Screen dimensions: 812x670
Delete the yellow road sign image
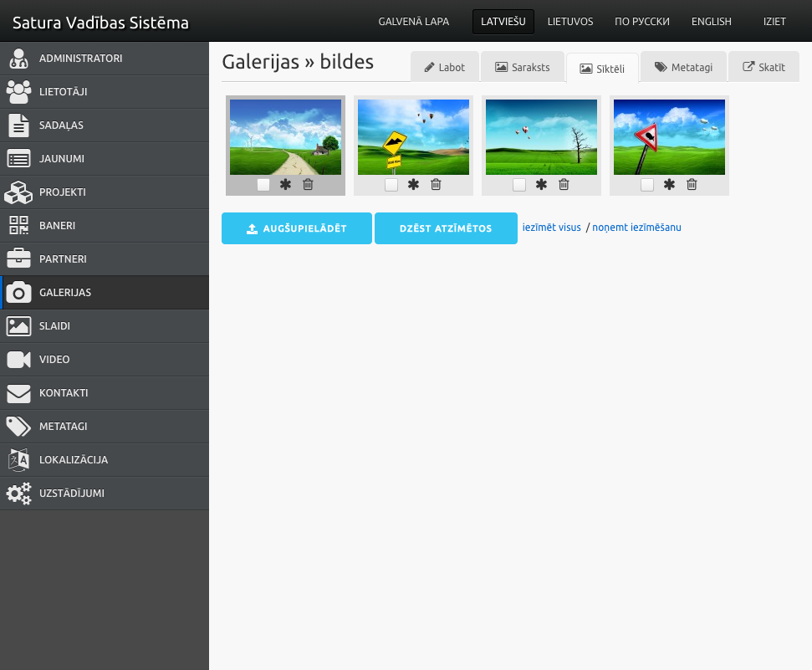pyautogui.click(x=436, y=185)
